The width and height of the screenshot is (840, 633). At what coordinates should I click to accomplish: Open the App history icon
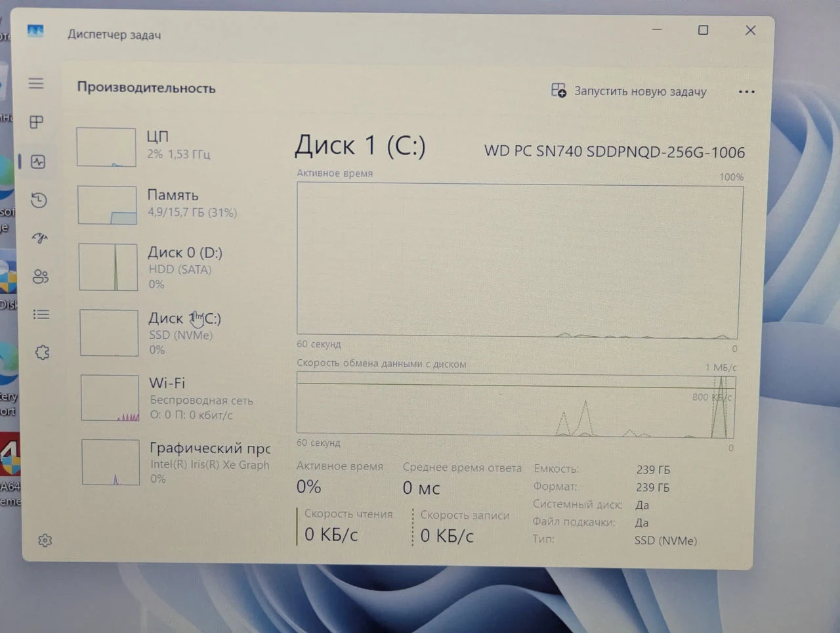(39, 200)
